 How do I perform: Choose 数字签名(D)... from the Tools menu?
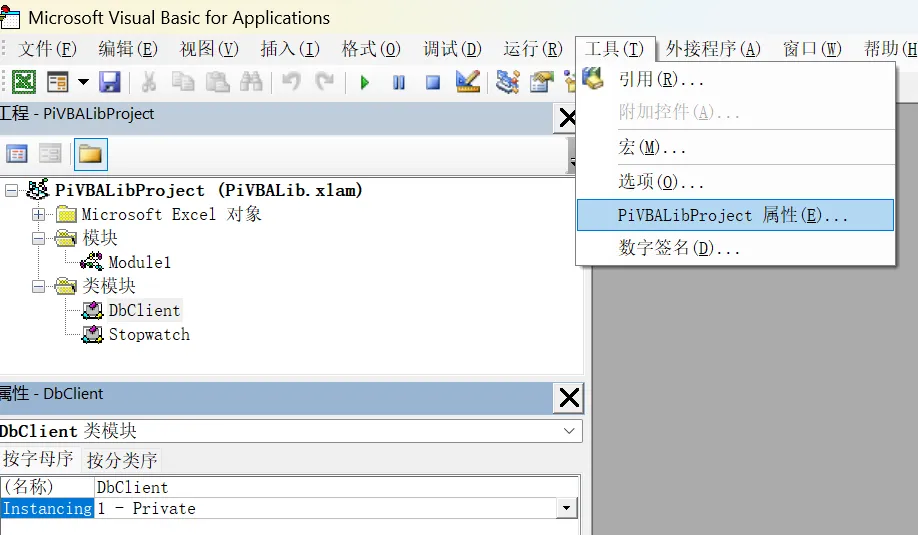735,248
